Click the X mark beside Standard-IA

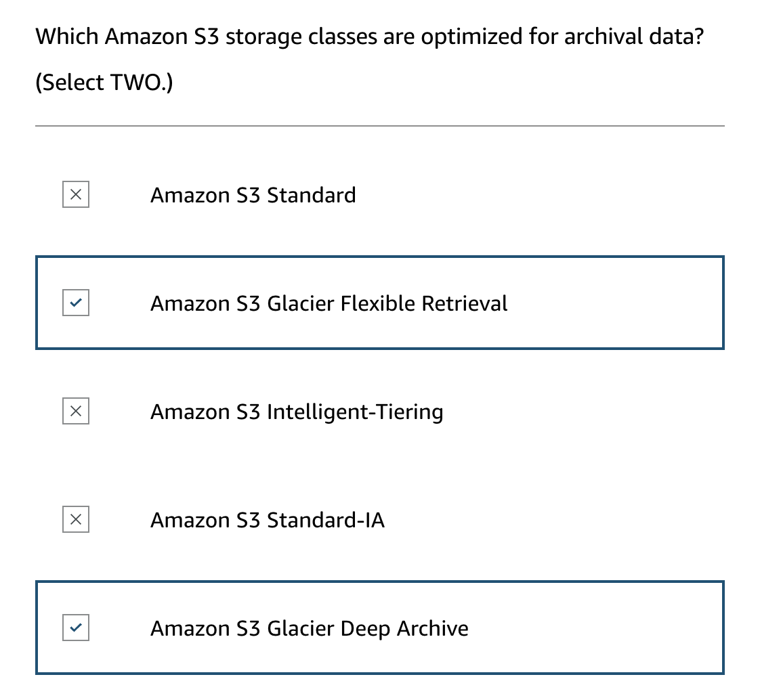[x=76, y=519]
